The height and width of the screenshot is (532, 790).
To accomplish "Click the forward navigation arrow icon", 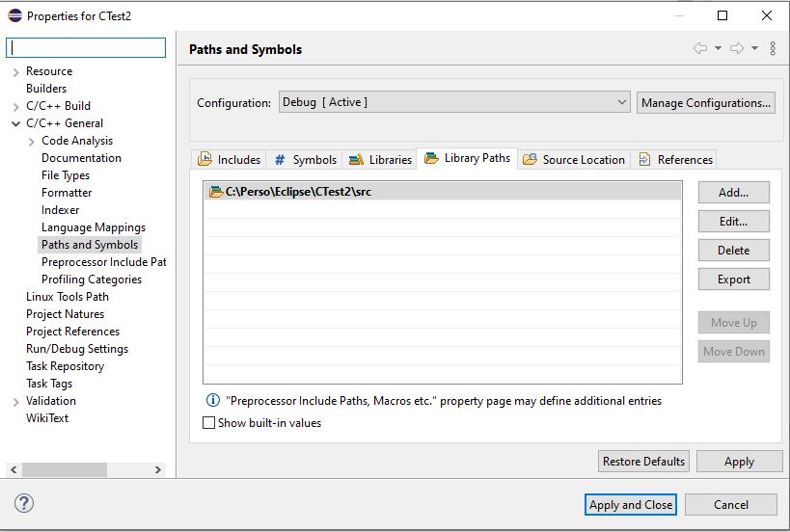I will click(x=736, y=49).
